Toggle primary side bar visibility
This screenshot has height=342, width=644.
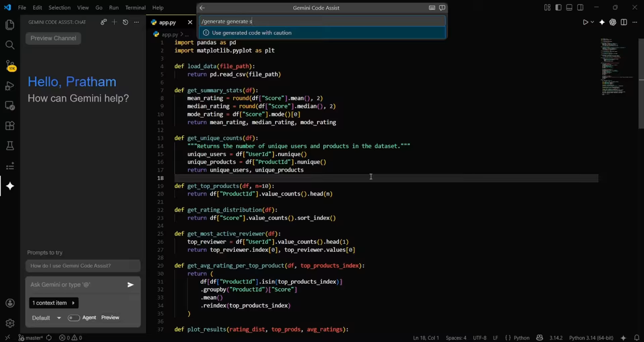[x=558, y=7]
